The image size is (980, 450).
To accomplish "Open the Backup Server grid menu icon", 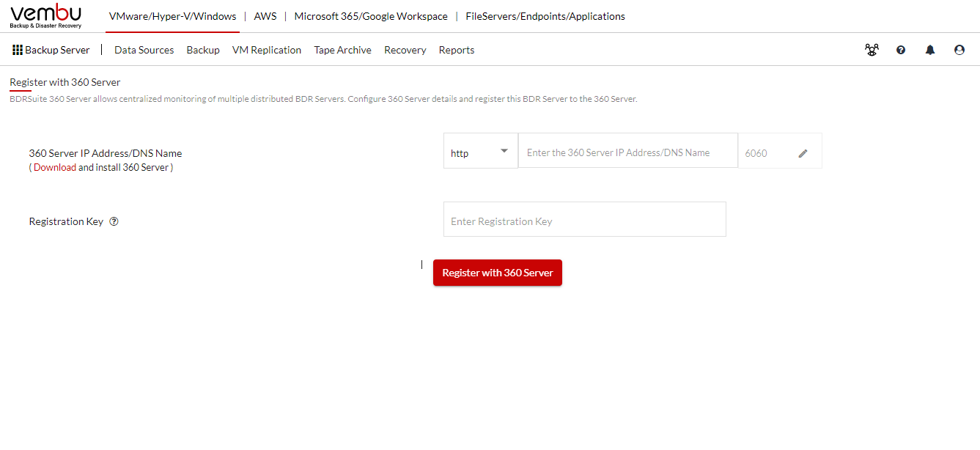I will click(x=18, y=50).
